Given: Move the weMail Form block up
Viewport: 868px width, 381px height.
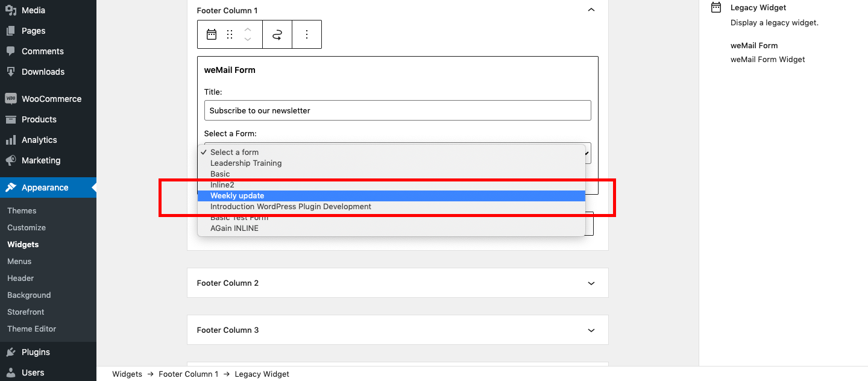Looking at the screenshot, I should click(x=248, y=30).
